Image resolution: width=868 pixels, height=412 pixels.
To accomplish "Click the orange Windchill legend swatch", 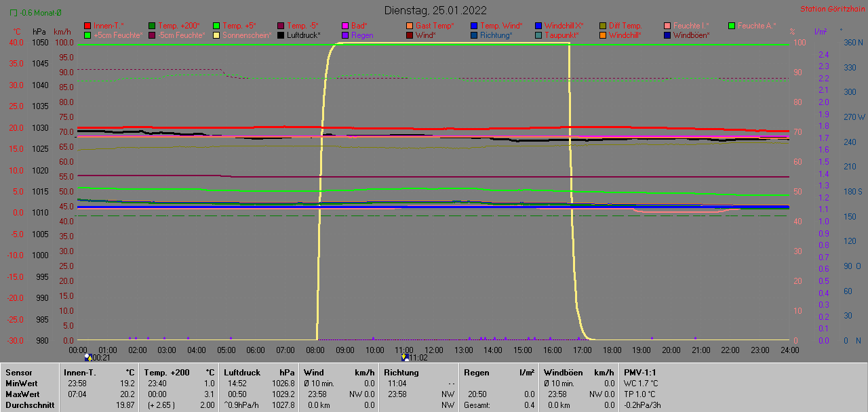I will [603, 35].
